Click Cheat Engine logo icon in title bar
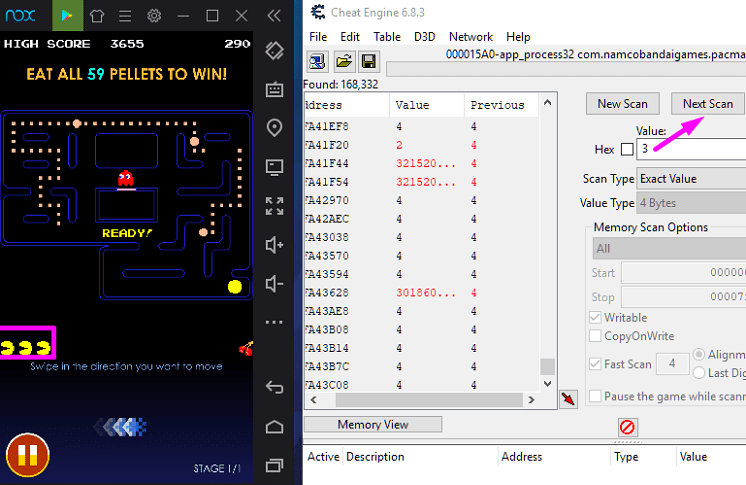 pyautogui.click(x=317, y=12)
